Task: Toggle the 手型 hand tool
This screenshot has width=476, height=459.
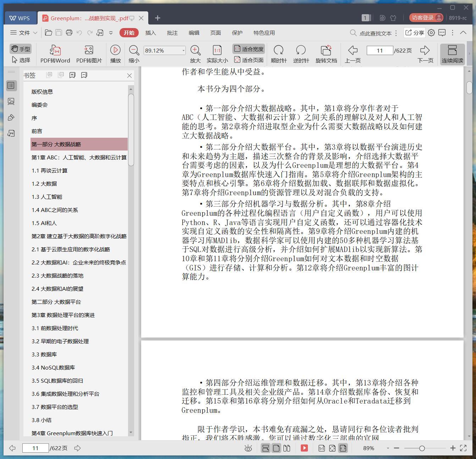Action: pos(21,49)
